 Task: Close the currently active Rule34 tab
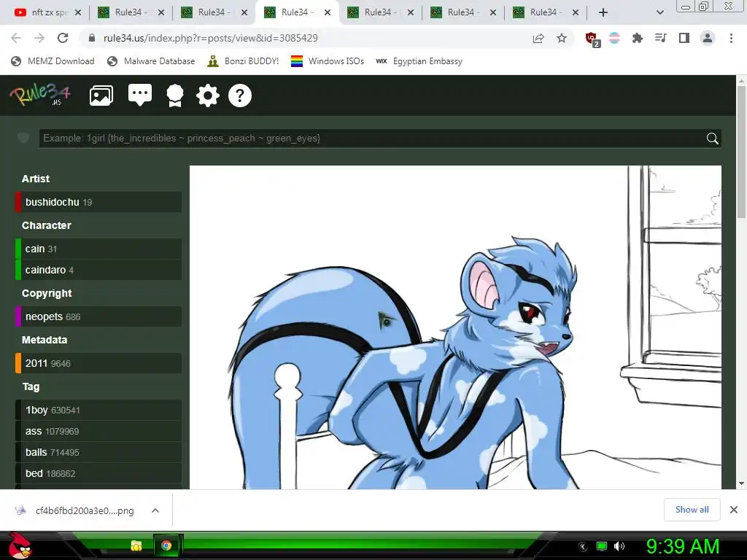tap(328, 12)
